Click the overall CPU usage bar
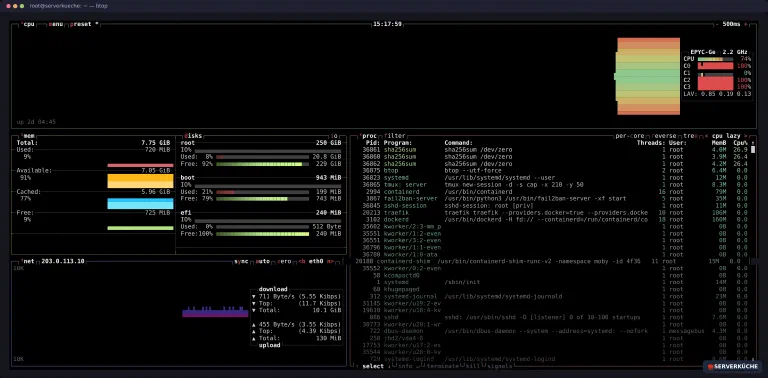 point(715,59)
